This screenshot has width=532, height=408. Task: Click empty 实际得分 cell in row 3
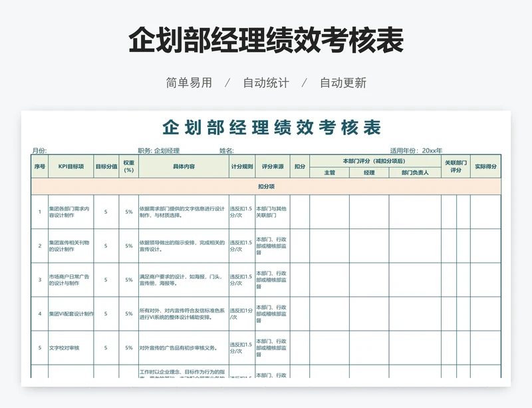click(485, 280)
